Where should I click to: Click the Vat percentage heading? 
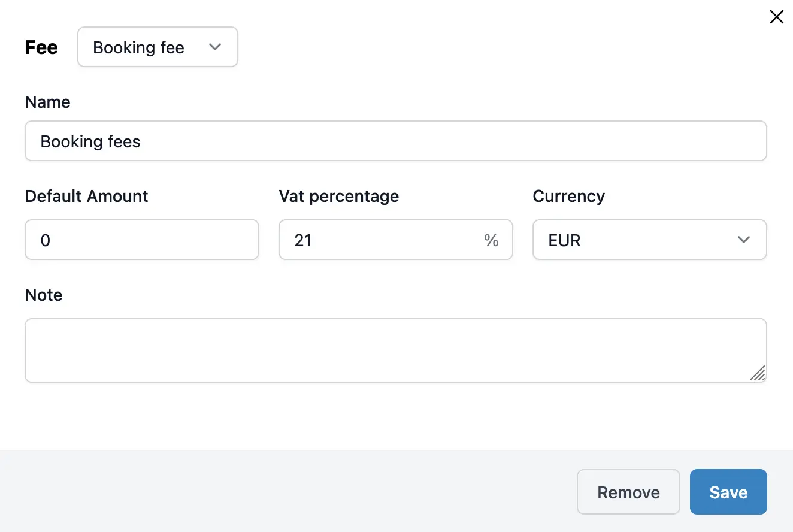coord(338,196)
